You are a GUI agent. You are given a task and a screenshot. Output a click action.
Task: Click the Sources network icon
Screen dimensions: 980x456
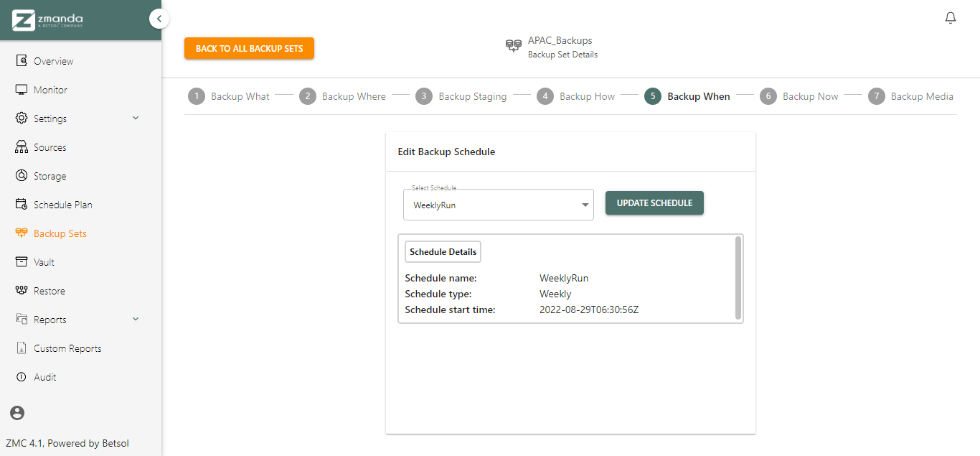(x=22, y=147)
